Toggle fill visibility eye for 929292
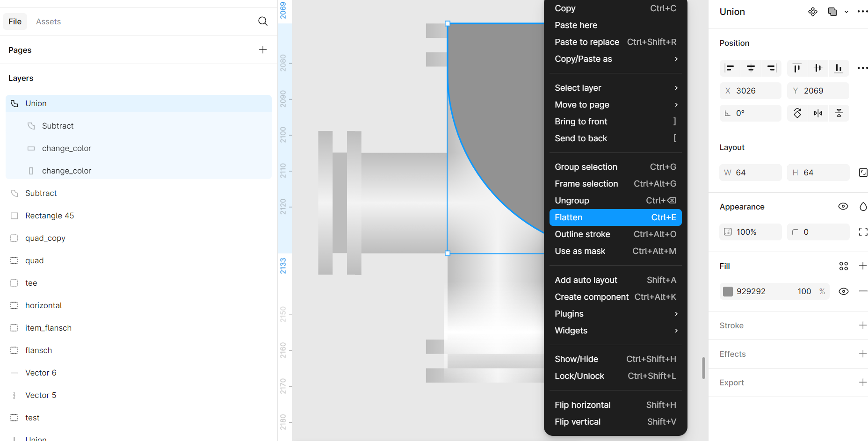The width and height of the screenshot is (868, 441). click(843, 291)
